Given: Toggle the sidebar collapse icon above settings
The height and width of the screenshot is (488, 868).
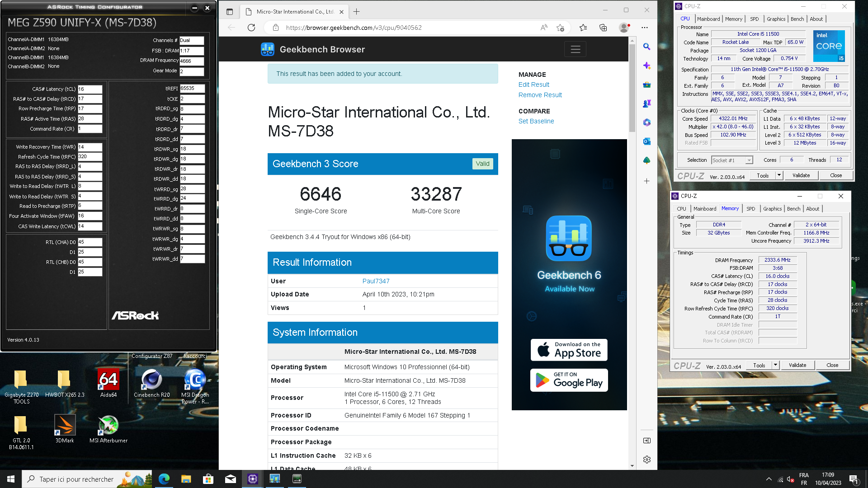Looking at the screenshot, I should point(647,441).
